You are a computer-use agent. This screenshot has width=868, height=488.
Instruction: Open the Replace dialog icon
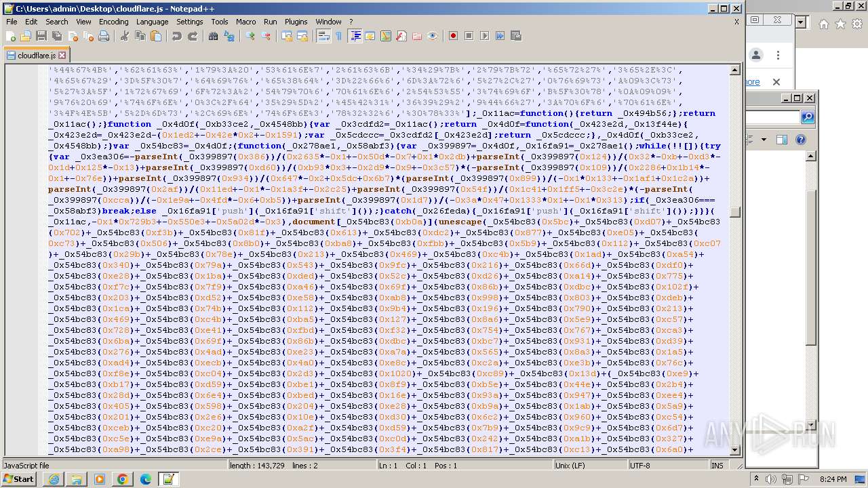(x=229, y=36)
